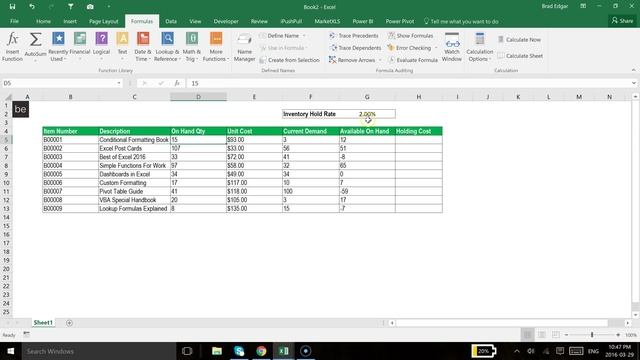Click zoom out minus button

point(566,335)
